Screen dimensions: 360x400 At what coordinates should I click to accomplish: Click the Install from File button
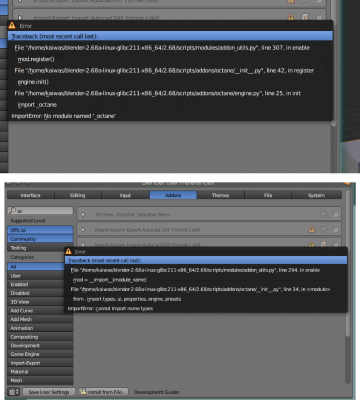pos(103,392)
